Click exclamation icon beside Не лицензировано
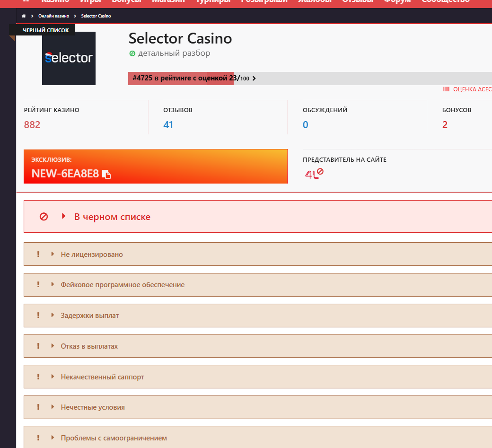This screenshot has height=448, width=492. (38, 254)
